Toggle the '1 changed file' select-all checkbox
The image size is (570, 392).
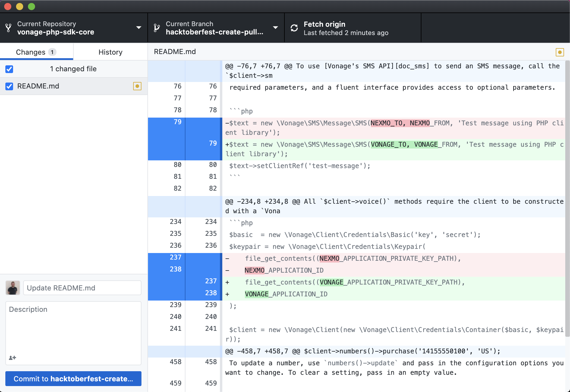pos(9,69)
